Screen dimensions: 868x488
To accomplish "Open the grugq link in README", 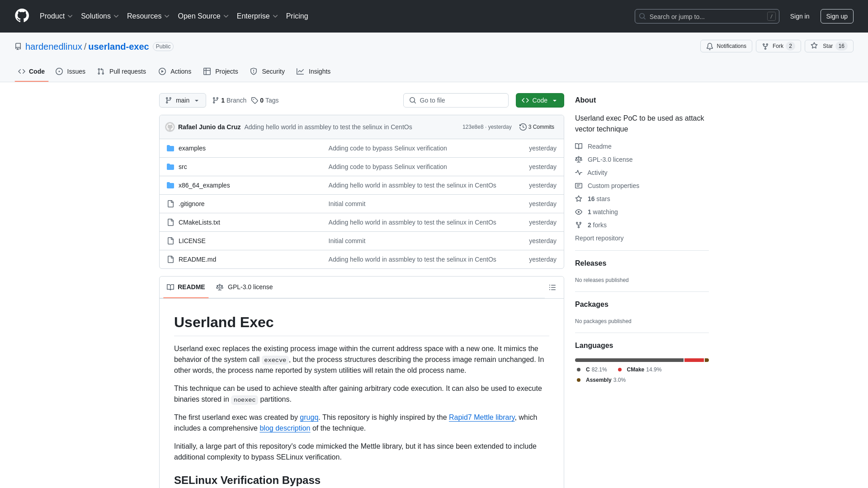I will 309,418.
